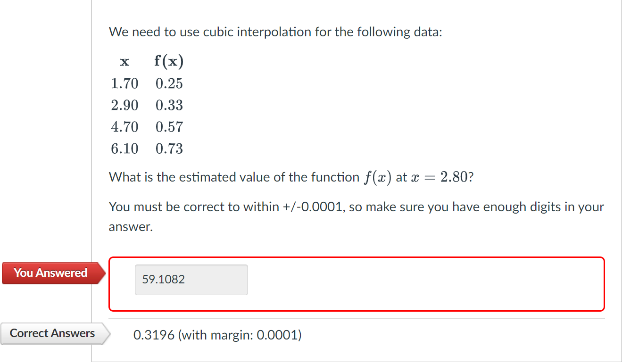
Task: Select the table cell 2.90
Action: pyautogui.click(x=124, y=105)
